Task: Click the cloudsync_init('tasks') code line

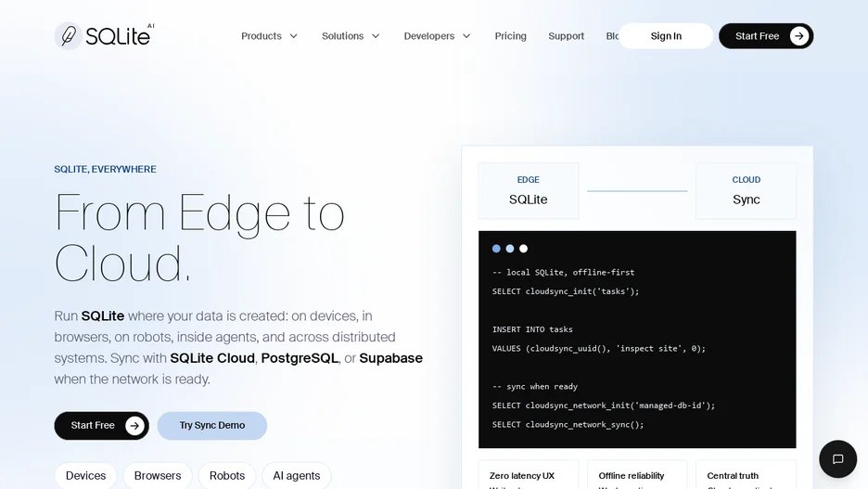Action: click(x=566, y=291)
